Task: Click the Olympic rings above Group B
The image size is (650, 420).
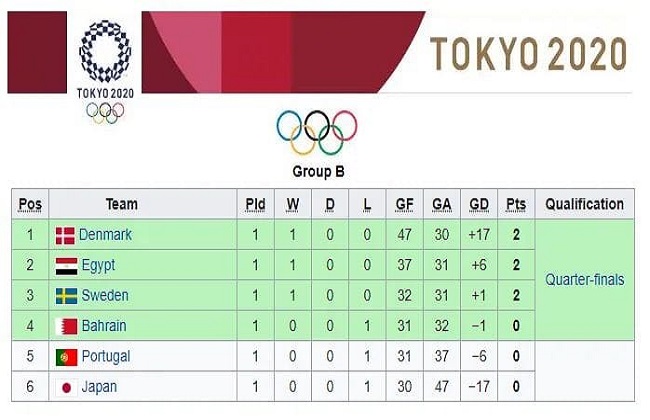Action: tap(317, 132)
